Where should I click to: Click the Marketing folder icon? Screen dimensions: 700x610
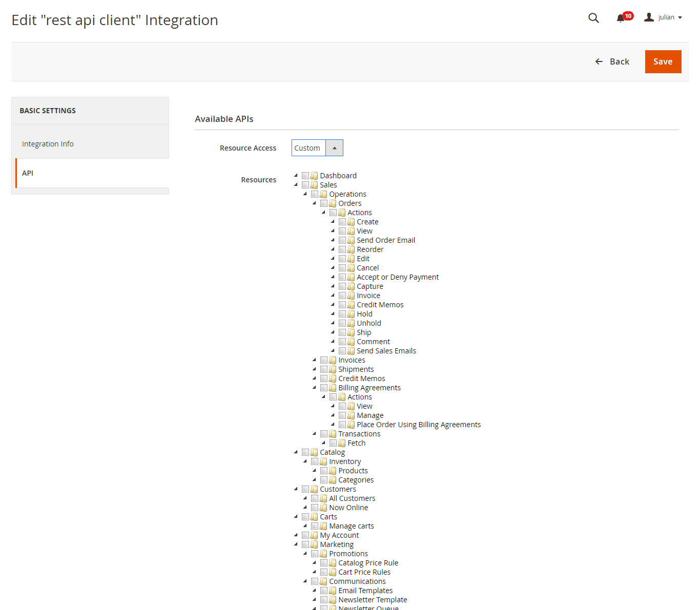coord(314,544)
